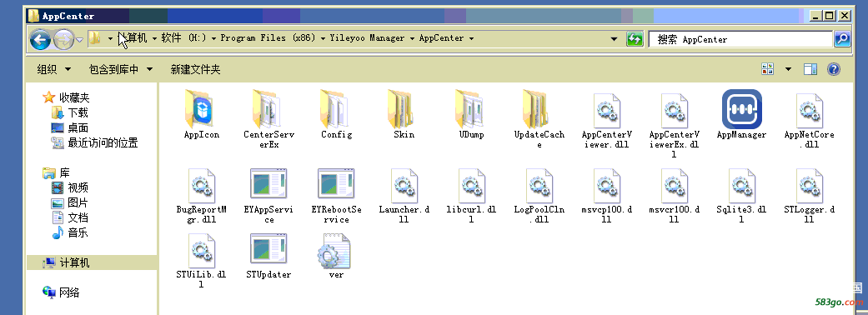
Task: Click the Program Files (x86) breadcrumb
Action: (268, 38)
